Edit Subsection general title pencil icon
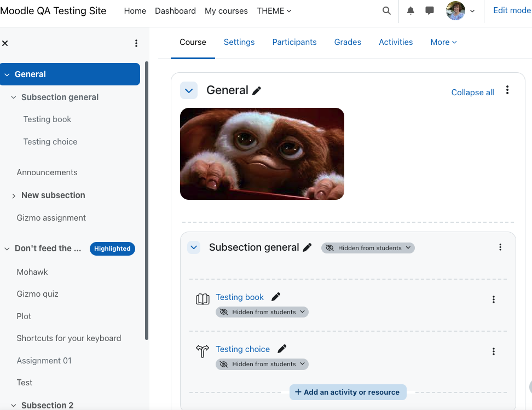The image size is (532, 410). 307,247
